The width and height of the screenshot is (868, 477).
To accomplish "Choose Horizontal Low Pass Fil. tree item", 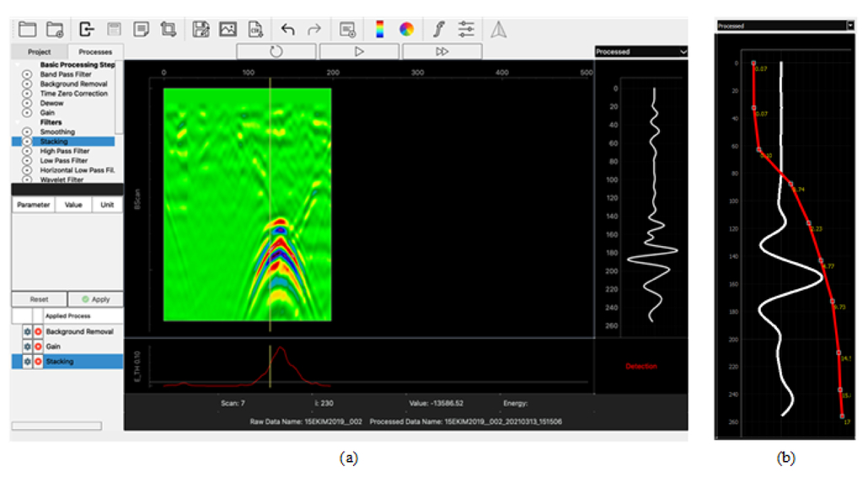I will [77, 170].
